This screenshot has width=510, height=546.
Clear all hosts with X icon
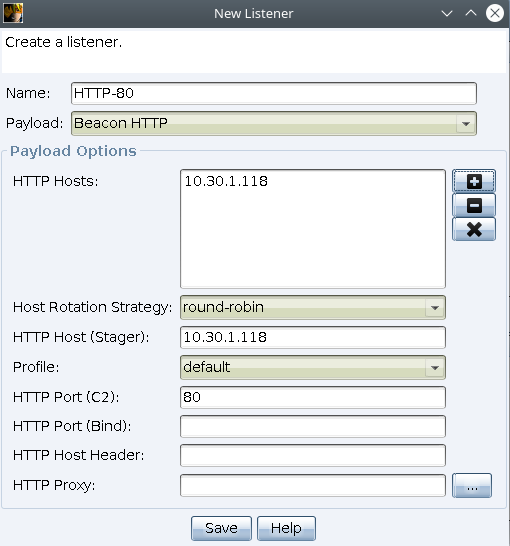(474, 229)
